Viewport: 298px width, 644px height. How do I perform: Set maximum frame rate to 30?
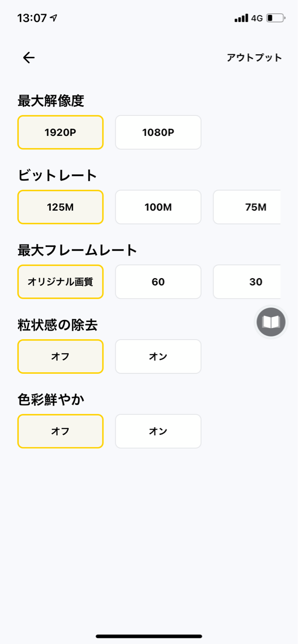point(247,282)
